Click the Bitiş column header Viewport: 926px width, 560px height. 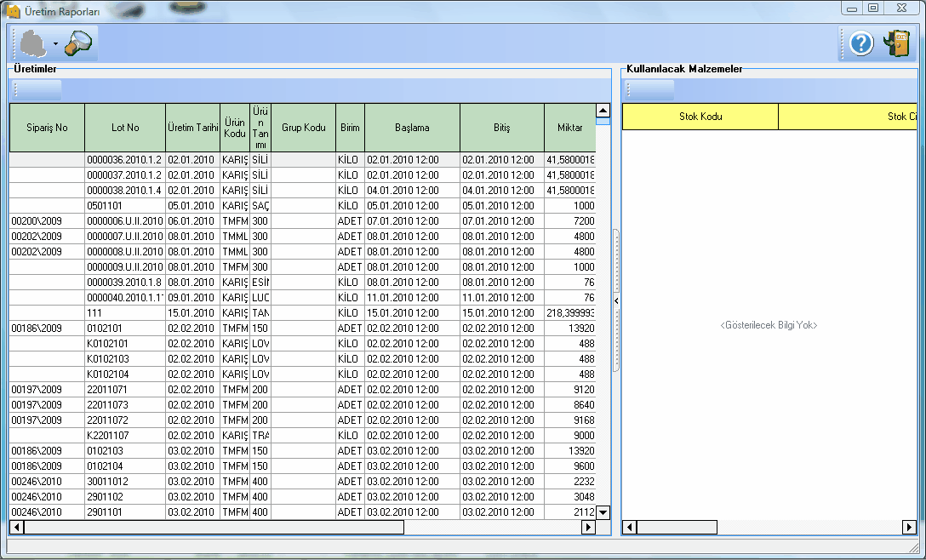click(x=502, y=128)
